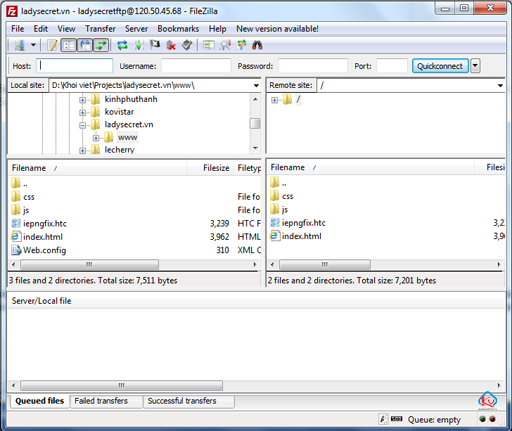This screenshot has width=512, height=431.
Task: Click the Username input field
Action: pos(196,66)
